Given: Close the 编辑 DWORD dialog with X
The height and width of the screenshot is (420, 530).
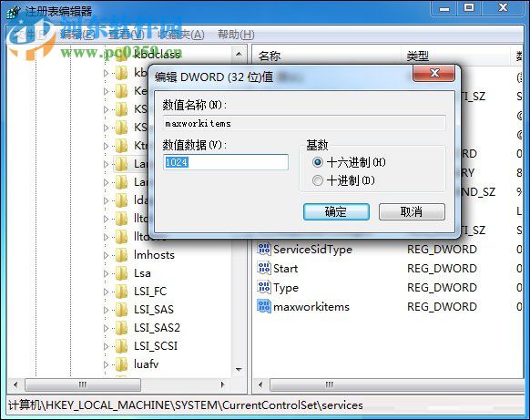Looking at the screenshot, I should pos(434,73).
